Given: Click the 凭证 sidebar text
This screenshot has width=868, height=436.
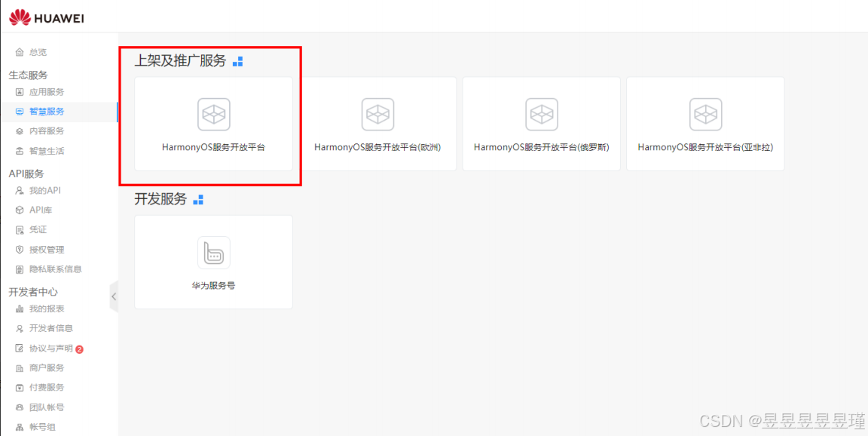Looking at the screenshot, I should coord(38,229).
